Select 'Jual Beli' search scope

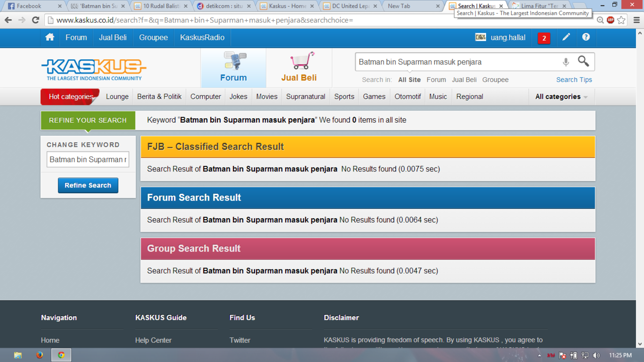(x=464, y=79)
